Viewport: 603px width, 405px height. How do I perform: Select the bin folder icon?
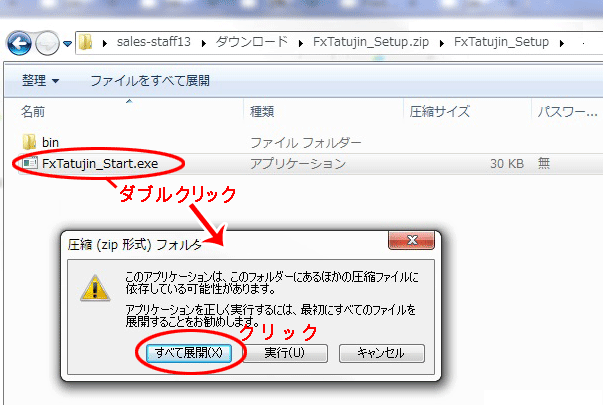pyautogui.click(x=29, y=142)
